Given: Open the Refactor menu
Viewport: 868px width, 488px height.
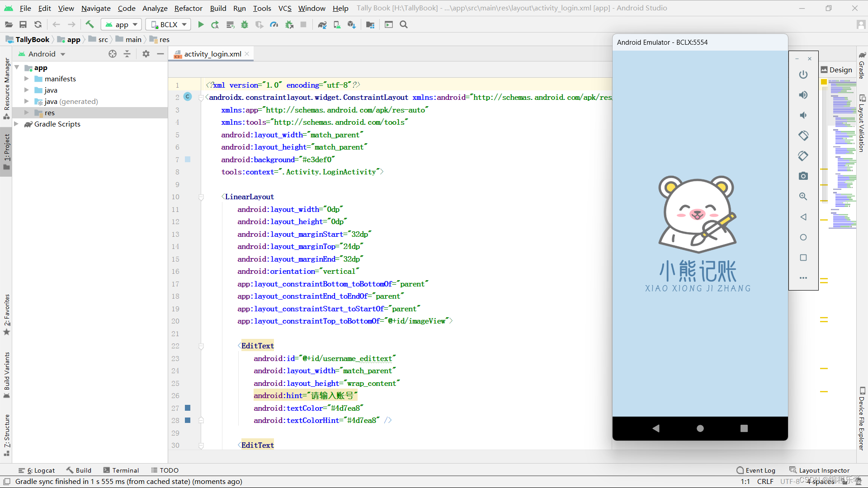Looking at the screenshot, I should point(188,8).
